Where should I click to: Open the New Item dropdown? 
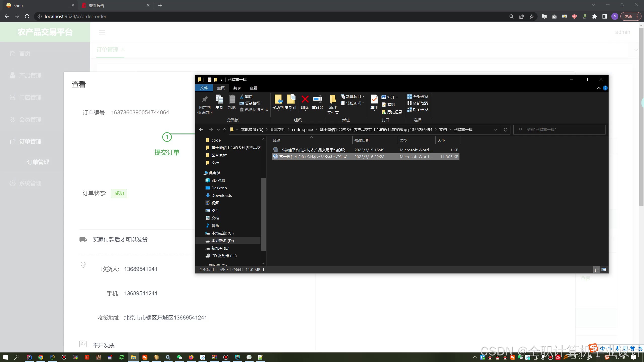353,97
